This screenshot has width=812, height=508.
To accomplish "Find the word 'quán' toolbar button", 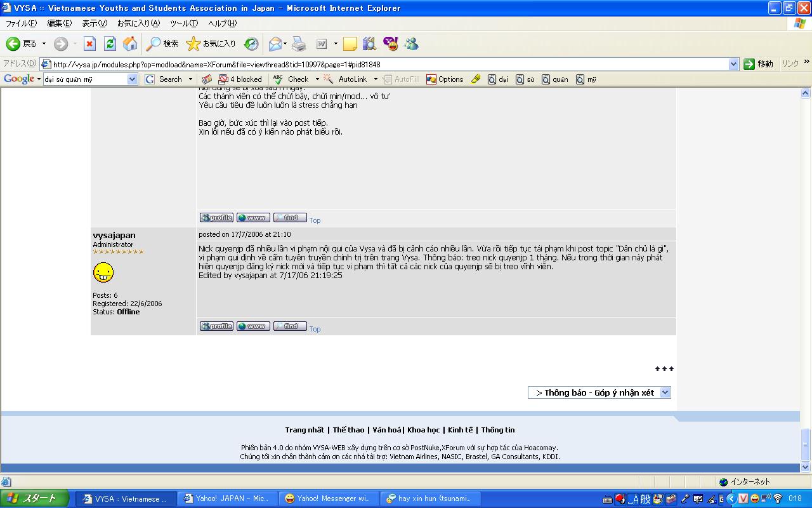I will [555, 79].
